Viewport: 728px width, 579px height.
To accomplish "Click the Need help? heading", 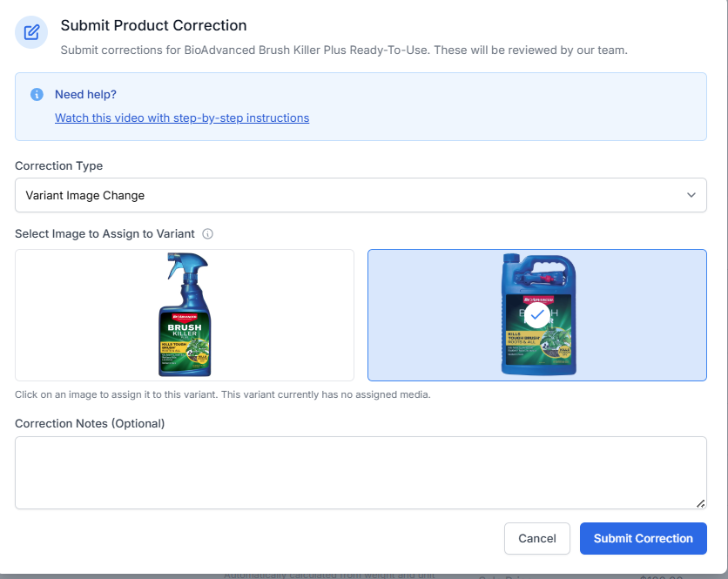I will tap(85, 94).
